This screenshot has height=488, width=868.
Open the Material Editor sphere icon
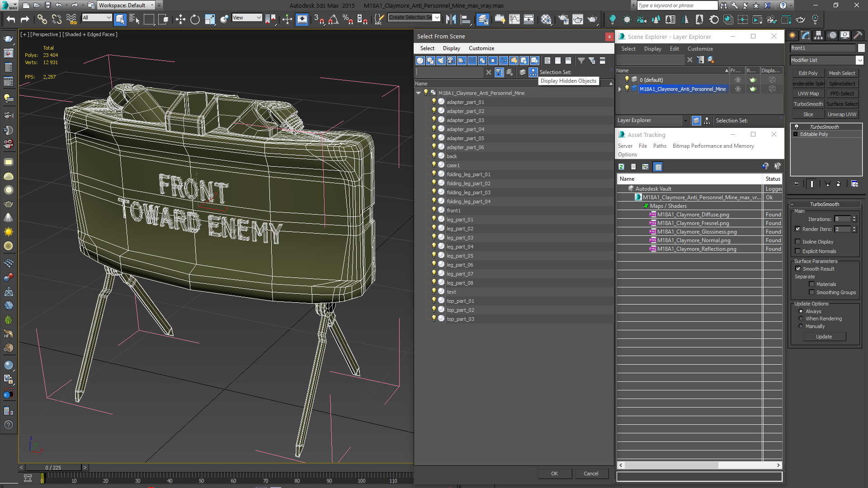[546, 19]
